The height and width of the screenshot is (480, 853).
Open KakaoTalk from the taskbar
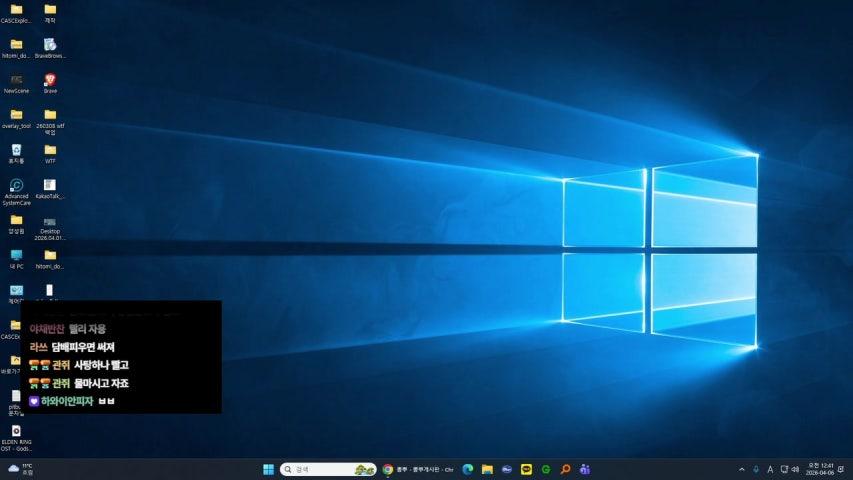coord(526,469)
